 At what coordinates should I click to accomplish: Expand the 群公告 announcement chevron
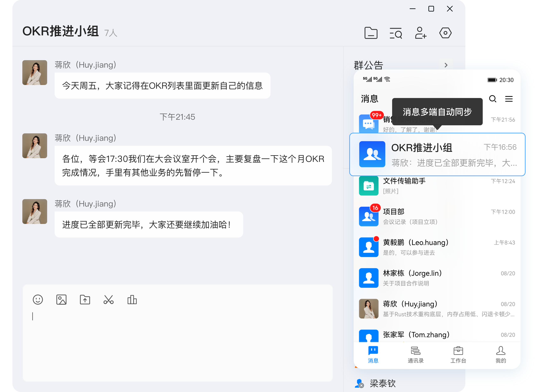pos(446,65)
